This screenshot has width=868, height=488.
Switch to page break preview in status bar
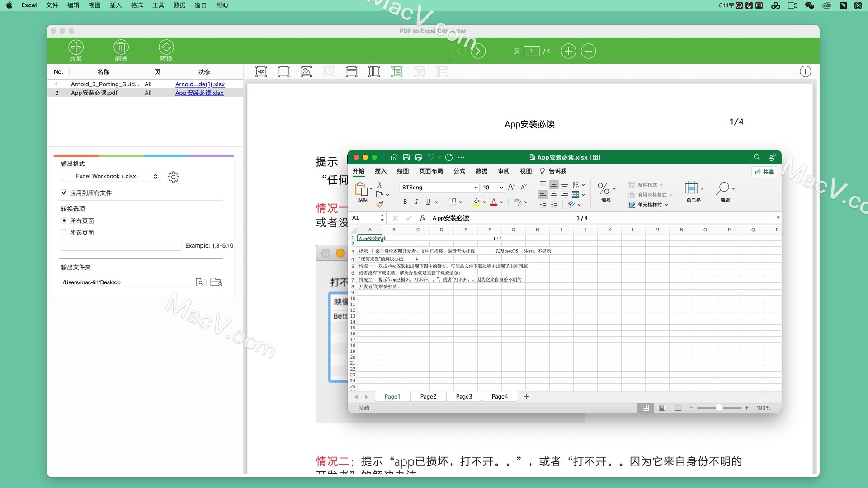678,408
